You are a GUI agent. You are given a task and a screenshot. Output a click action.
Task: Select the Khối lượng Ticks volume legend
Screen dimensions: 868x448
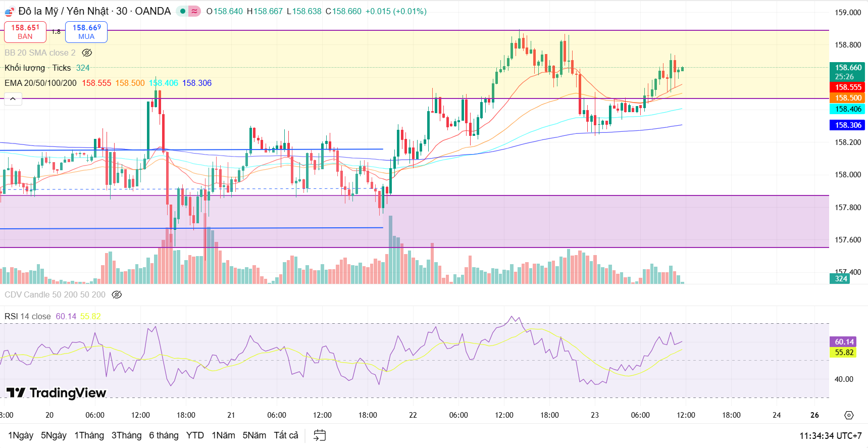coord(38,68)
